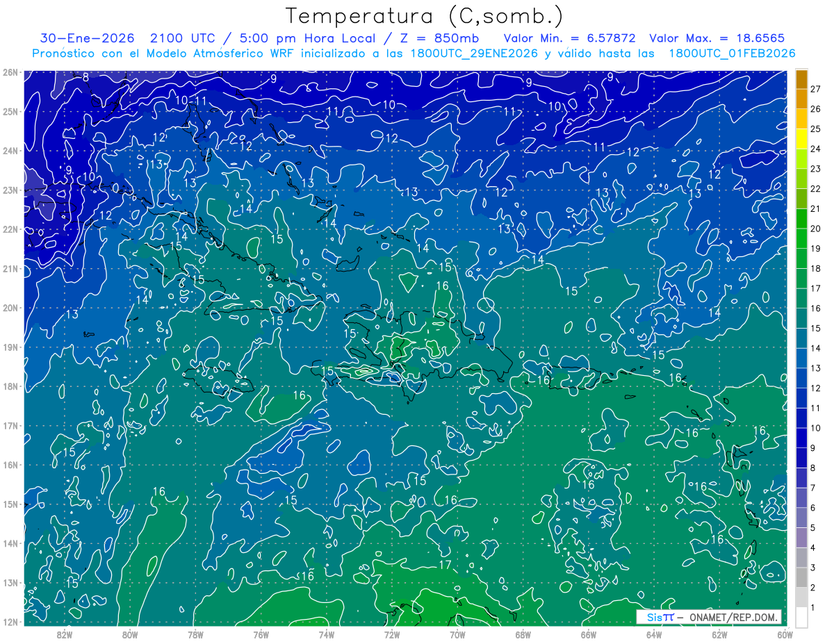Click the 'Modelo Atmosferico WRF' forecast line
Image resolution: width=834 pixels, height=644 pixels.
pyautogui.click(x=414, y=53)
